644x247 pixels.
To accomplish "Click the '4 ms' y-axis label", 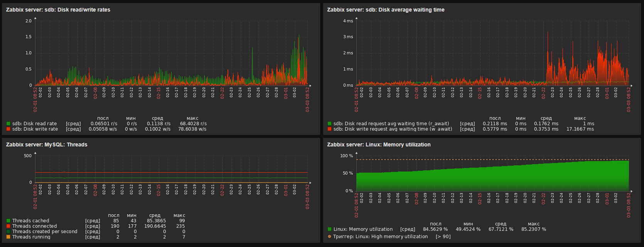I will 348,21.
